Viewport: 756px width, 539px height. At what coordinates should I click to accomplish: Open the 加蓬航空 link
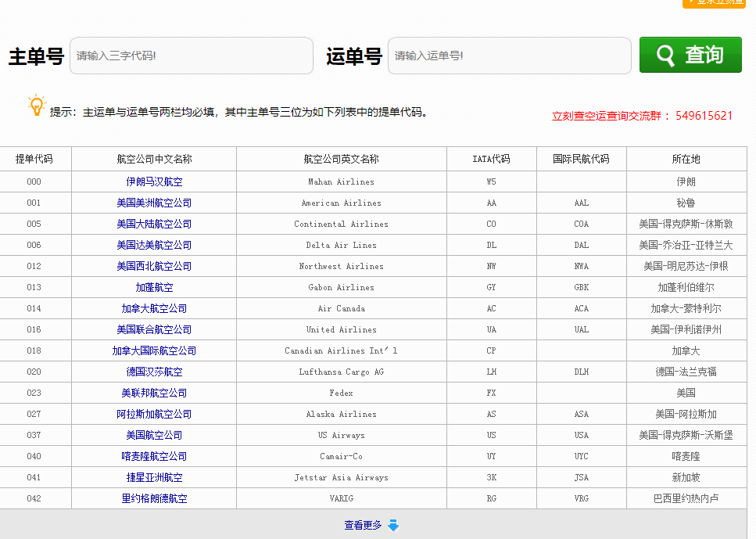[154, 288]
